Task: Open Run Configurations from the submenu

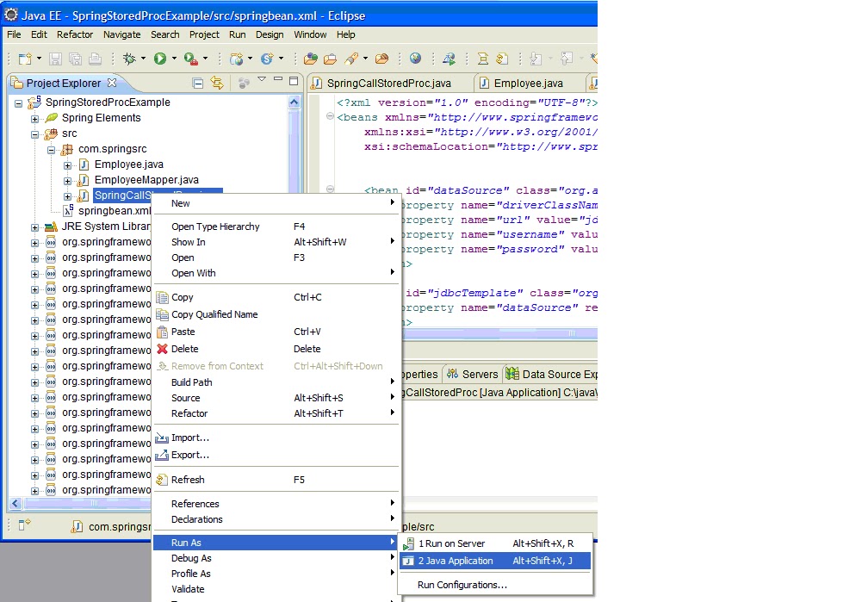Action: tap(458, 585)
